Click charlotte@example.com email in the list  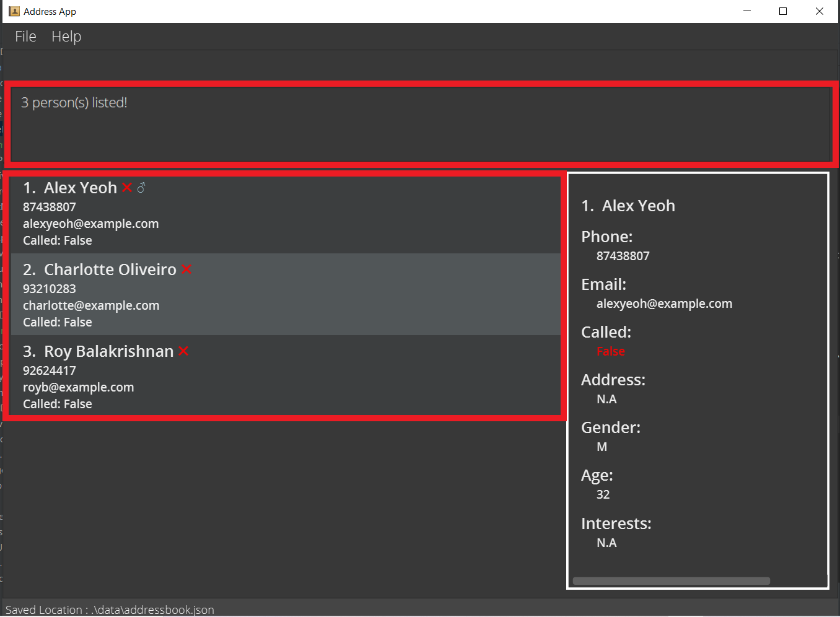click(91, 305)
